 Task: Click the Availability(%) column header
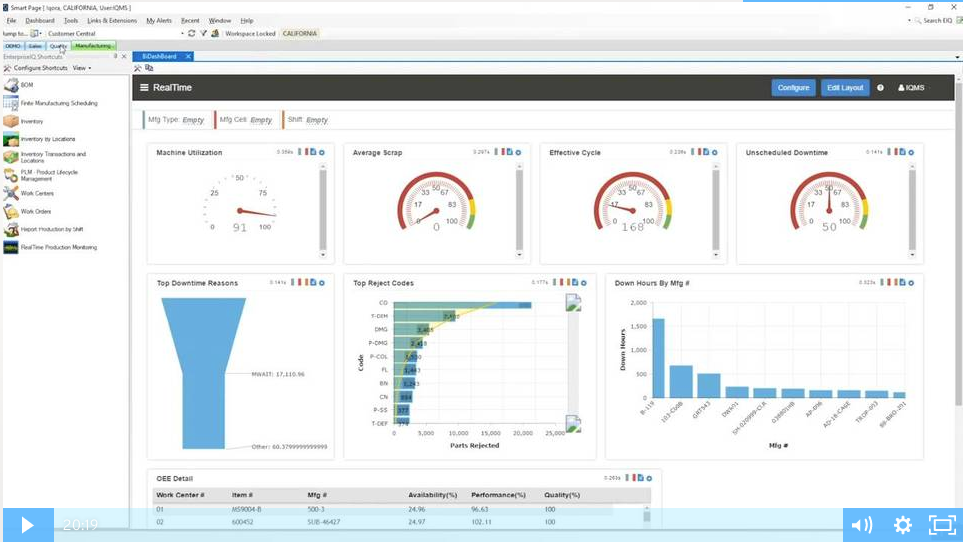(x=433, y=495)
